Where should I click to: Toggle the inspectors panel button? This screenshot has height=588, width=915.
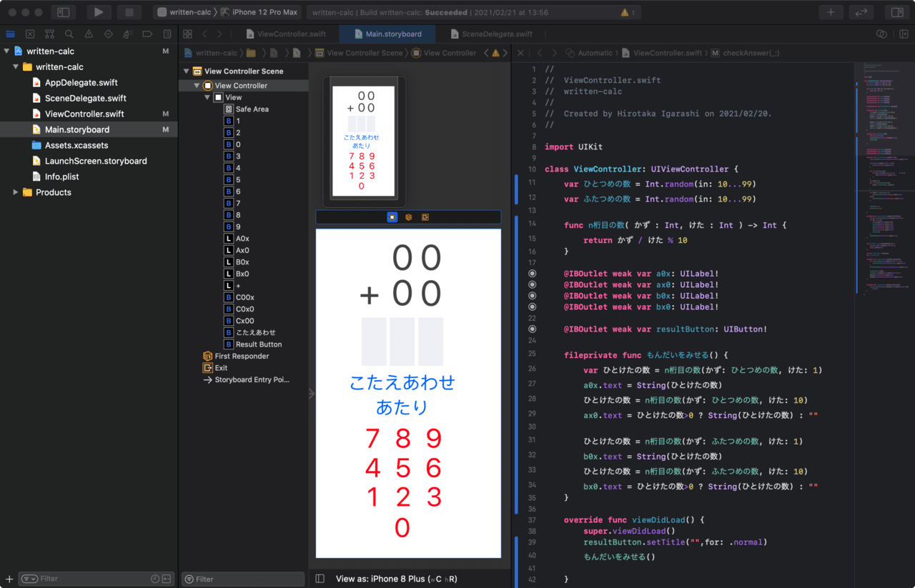pos(896,12)
